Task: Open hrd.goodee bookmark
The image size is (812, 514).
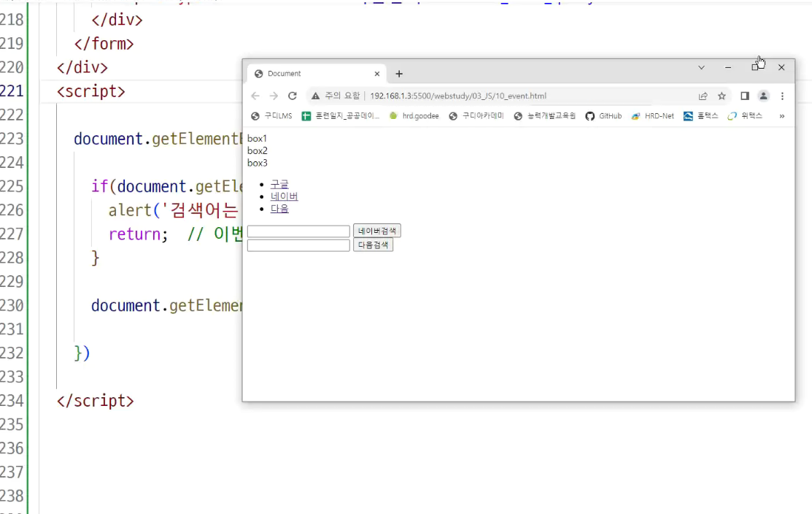Action: pyautogui.click(x=414, y=116)
